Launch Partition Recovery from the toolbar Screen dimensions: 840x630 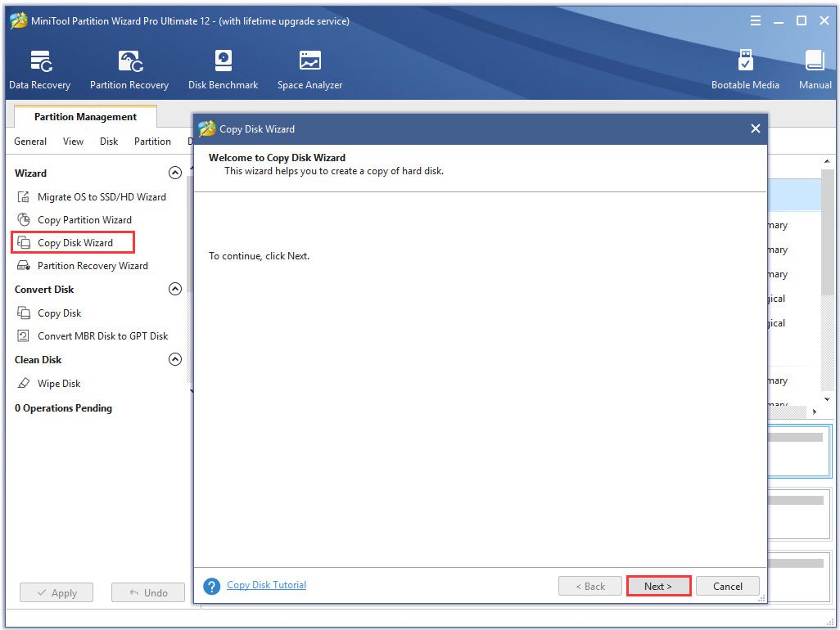(x=129, y=70)
